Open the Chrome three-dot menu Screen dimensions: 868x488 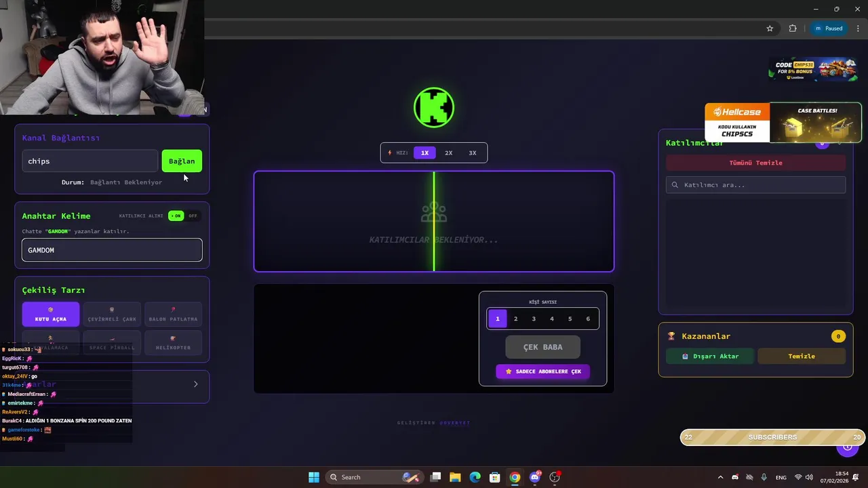tap(856, 28)
